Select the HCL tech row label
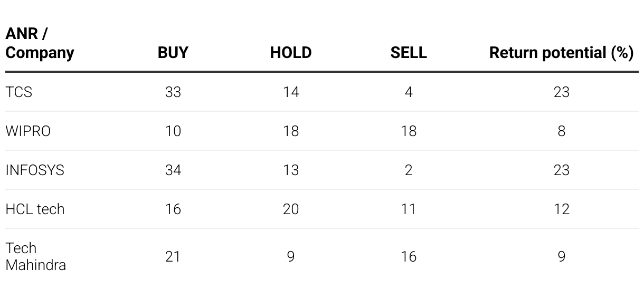 point(35,209)
